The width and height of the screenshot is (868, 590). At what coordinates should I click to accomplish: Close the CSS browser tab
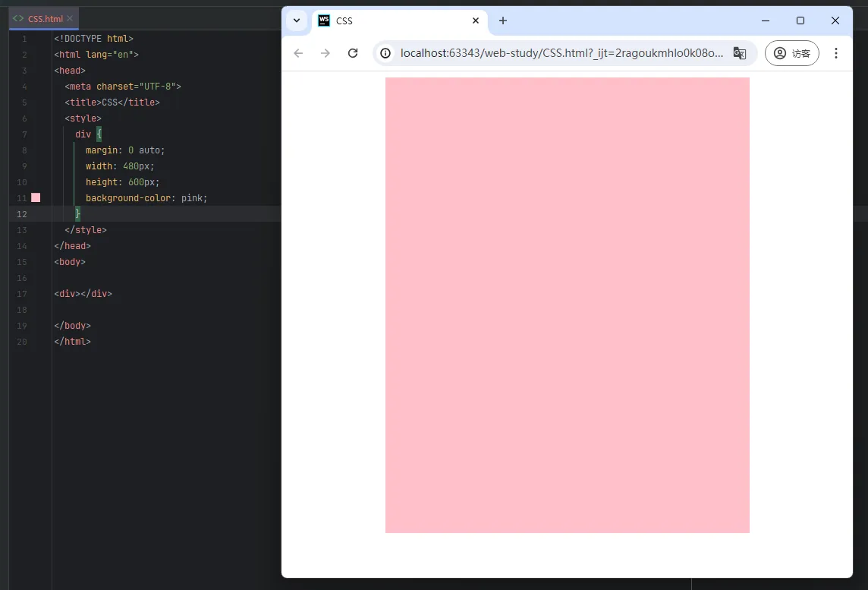point(476,21)
